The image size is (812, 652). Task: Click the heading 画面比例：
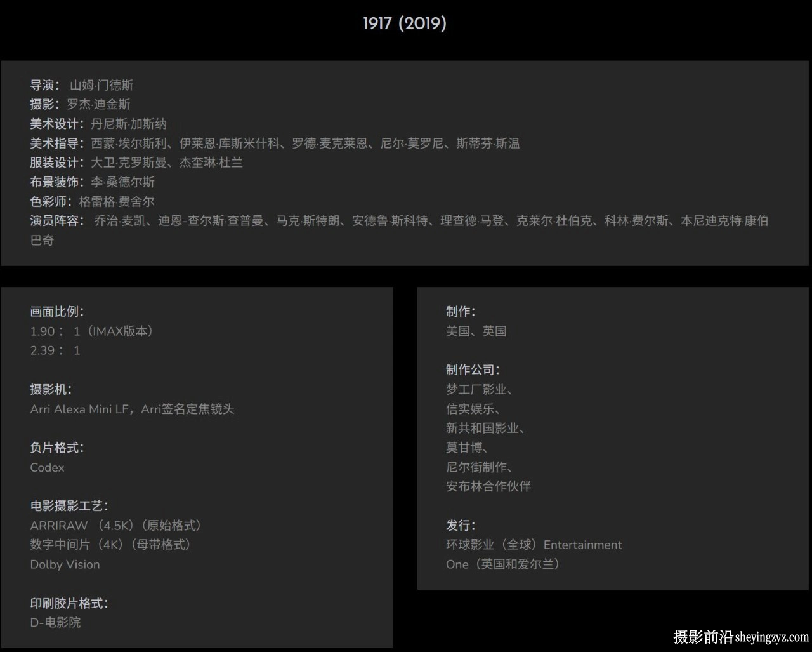(58, 312)
